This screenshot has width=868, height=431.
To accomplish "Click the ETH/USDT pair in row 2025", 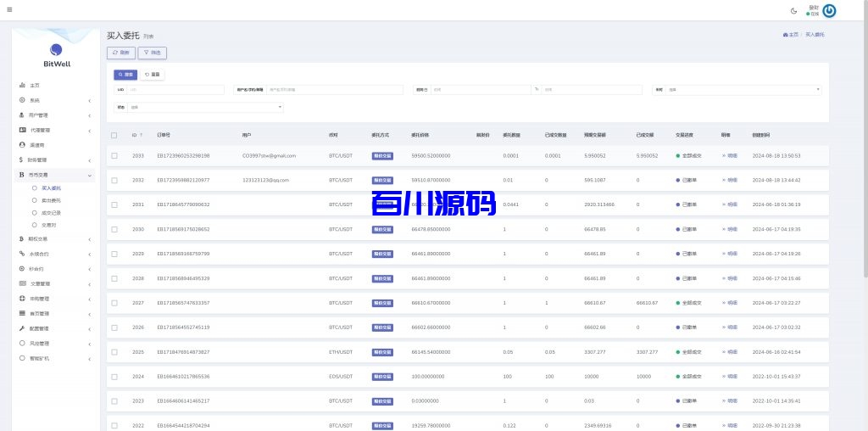I will 341,352.
